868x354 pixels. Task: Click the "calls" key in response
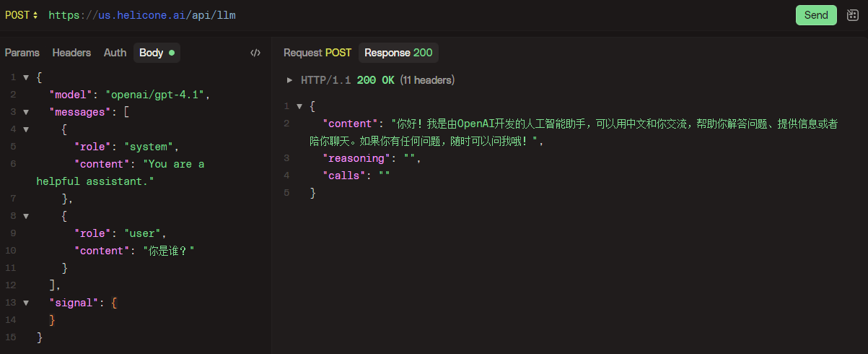pos(345,176)
